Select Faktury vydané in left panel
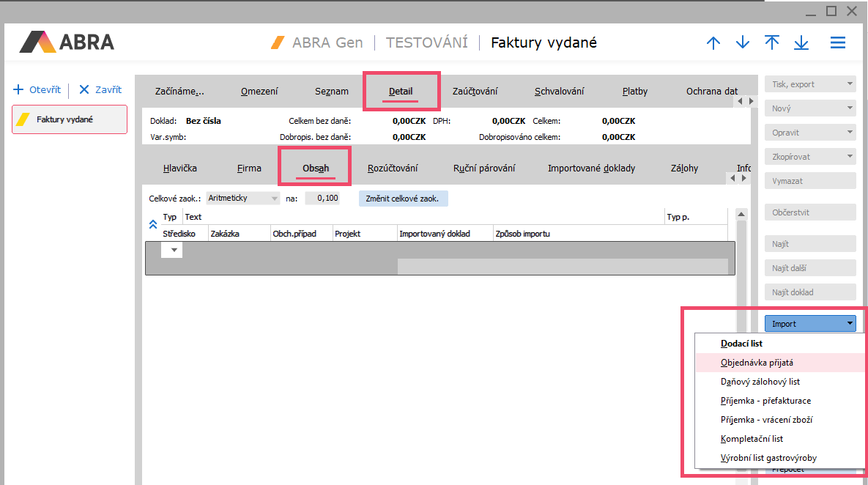Image resolution: width=868 pixels, height=485 pixels. (x=70, y=119)
